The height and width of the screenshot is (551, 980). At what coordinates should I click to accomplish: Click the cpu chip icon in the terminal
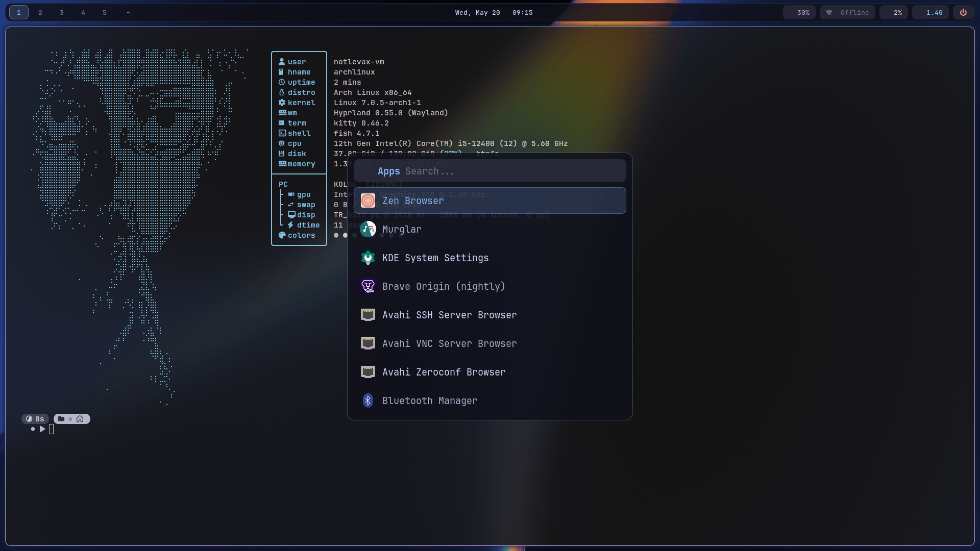(x=282, y=143)
